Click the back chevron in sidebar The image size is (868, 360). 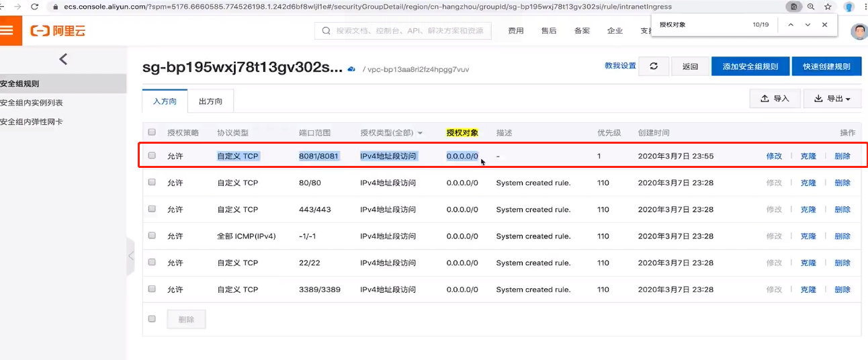63,59
